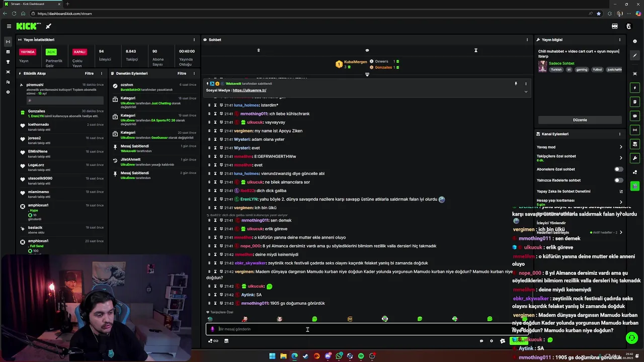644x362 pixels.
Task: Open Steam from the taskbar
Action: [x=305, y=356]
